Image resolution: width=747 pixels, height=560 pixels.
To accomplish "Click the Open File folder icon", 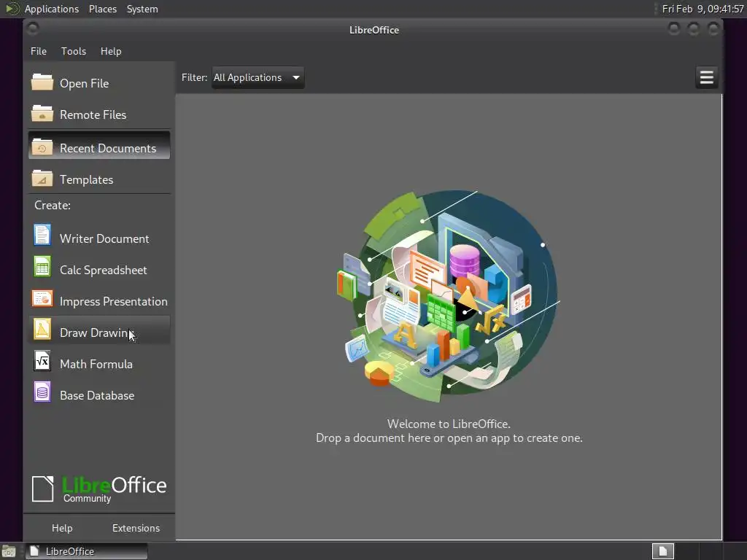I will click(42, 83).
